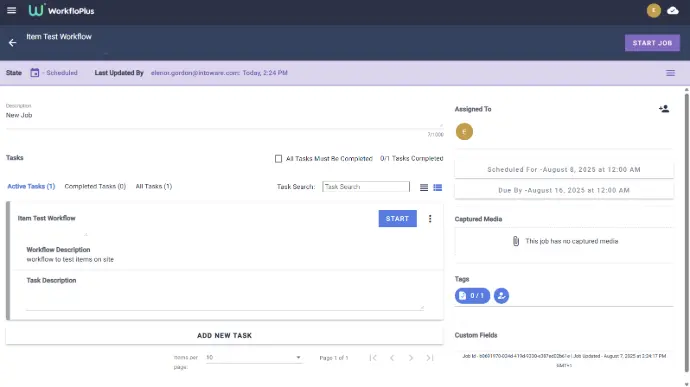This screenshot has height=387, width=690.
Task: Click Add New Task button
Action: click(x=224, y=335)
